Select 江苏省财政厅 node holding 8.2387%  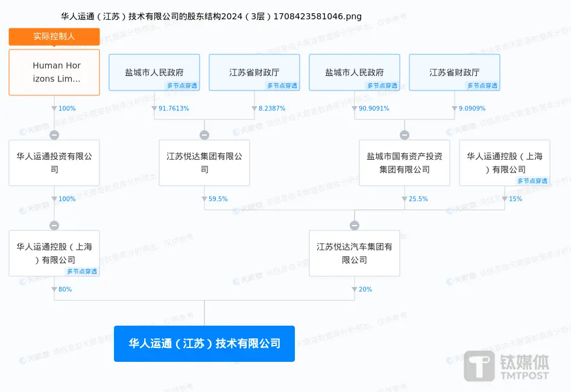(x=254, y=72)
